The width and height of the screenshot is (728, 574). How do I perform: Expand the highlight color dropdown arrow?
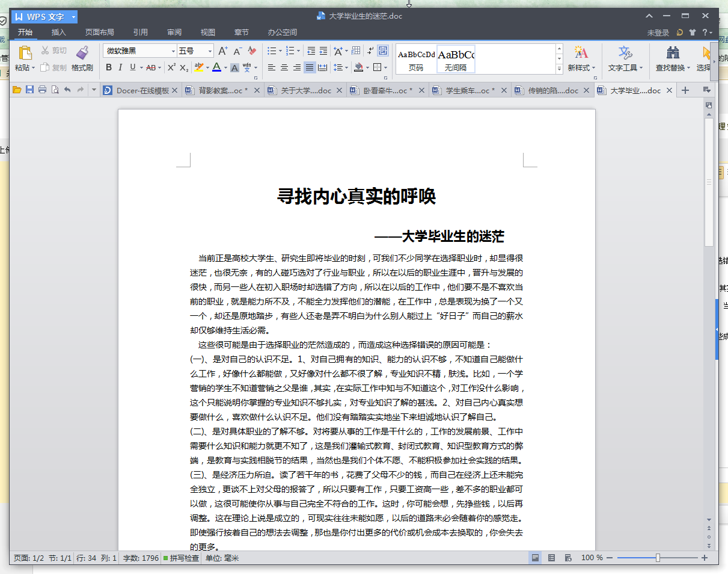point(208,67)
